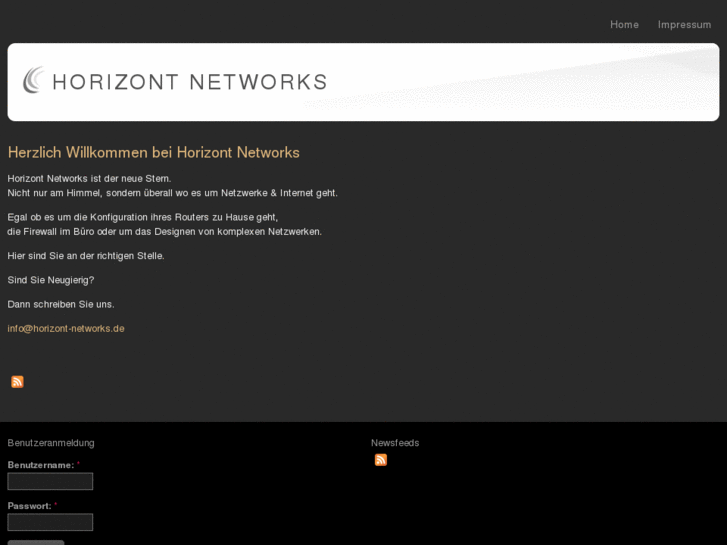Go to the Home menu item
This screenshot has height=545, width=727.
[x=624, y=25]
